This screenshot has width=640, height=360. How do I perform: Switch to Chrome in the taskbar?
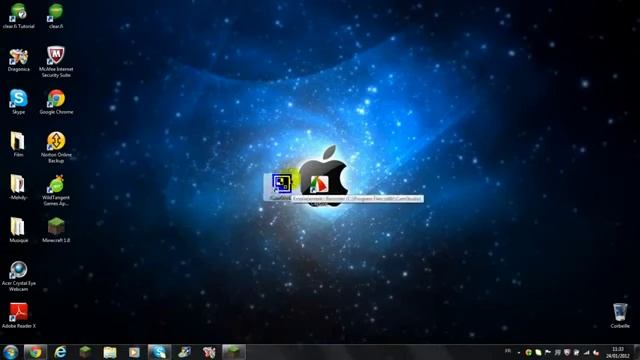(x=35, y=352)
